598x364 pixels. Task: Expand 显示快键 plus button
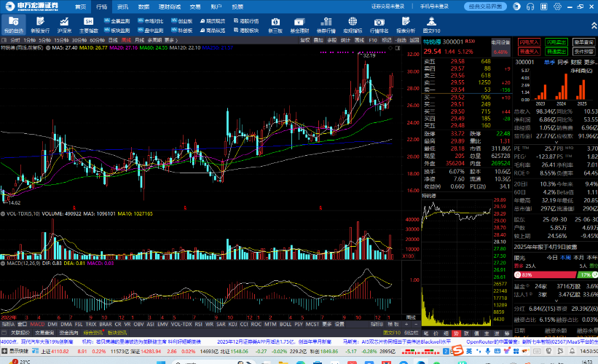pos(4,352)
